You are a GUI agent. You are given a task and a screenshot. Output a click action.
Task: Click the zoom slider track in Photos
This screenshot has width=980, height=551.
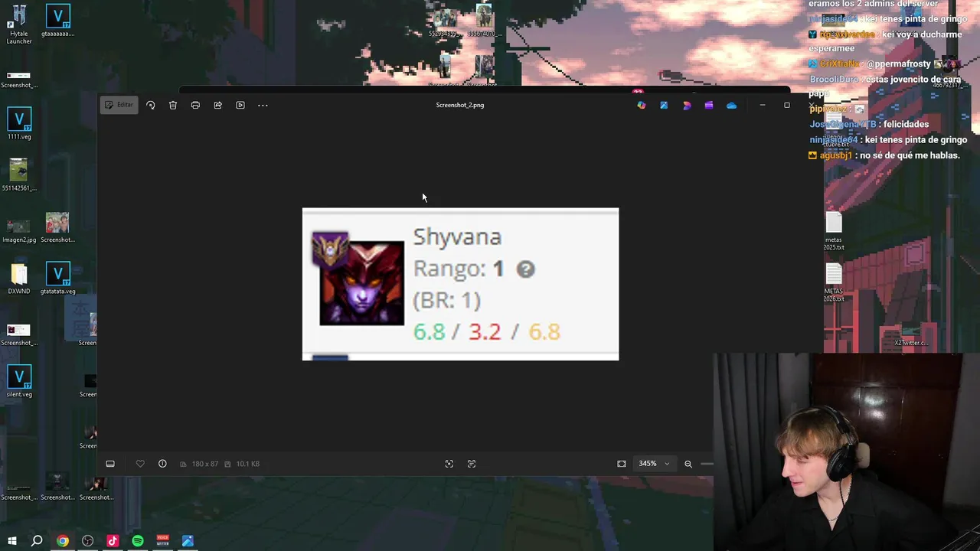[707, 464]
